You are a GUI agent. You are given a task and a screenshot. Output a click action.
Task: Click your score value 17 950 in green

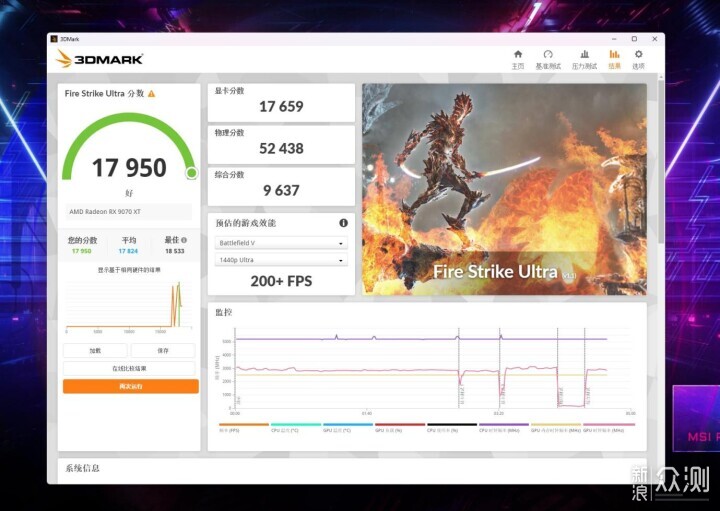pos(82,251)
